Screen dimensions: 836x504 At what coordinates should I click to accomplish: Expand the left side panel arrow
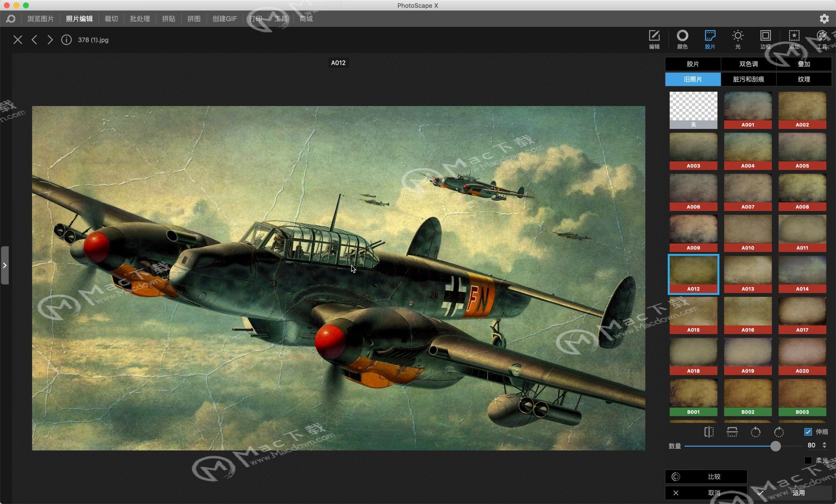5,265
